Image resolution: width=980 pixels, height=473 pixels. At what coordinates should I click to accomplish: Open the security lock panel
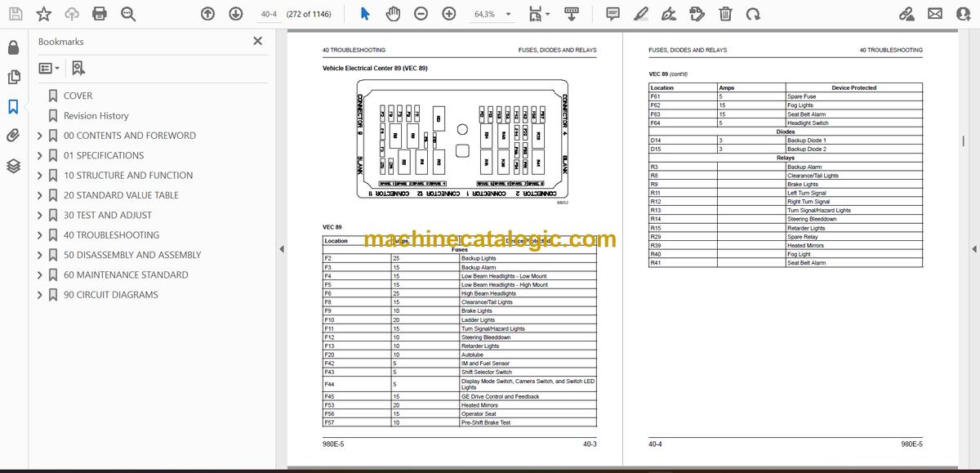[13, 48]
